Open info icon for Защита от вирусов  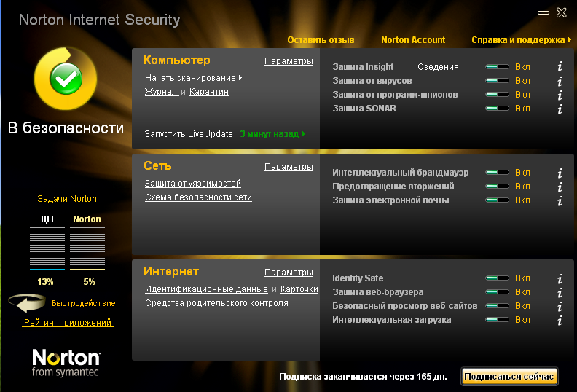tap(560, 81)
